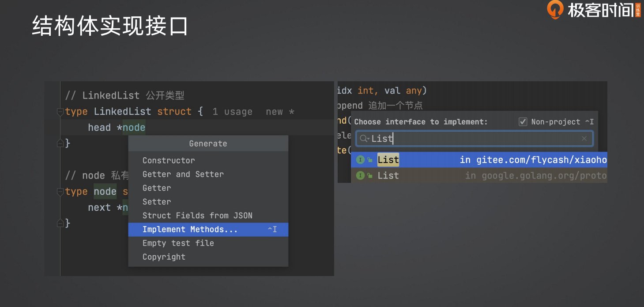
Task: Click fold end marker below head *node line
Action: coord(60,143)
